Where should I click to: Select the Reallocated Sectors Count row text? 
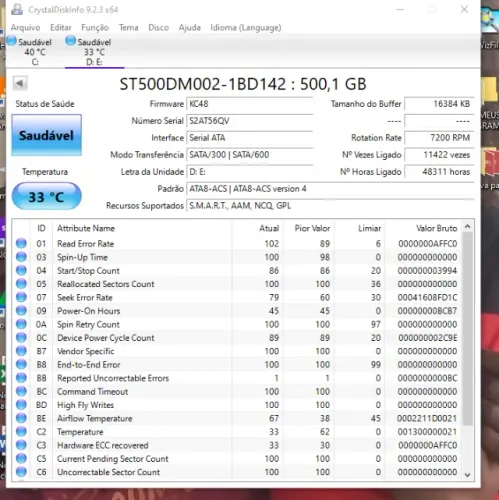(106, 284)
